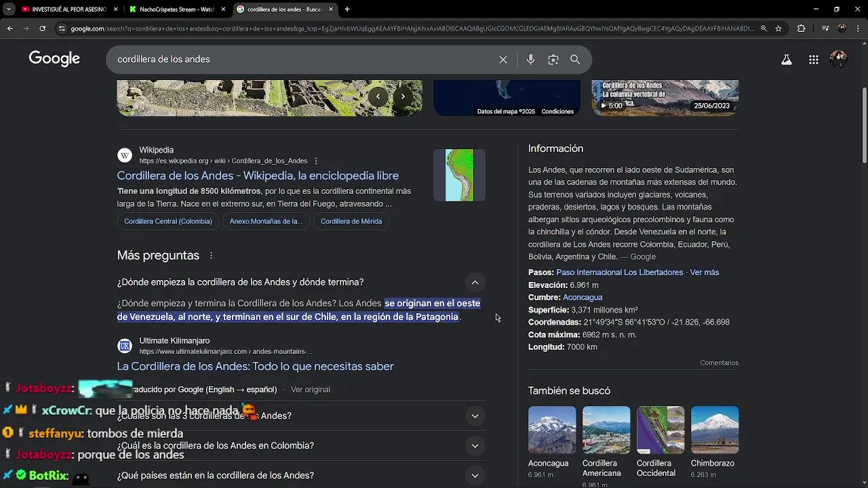Bookmark this page with the star icon
868x488 pixels.
[x=778, y=28]
